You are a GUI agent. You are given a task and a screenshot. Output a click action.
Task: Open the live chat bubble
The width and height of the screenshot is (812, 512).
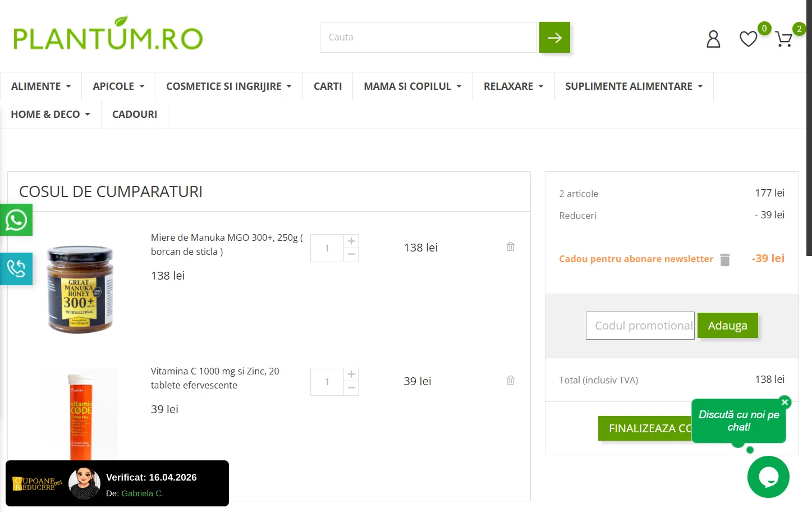click(768, 477)
